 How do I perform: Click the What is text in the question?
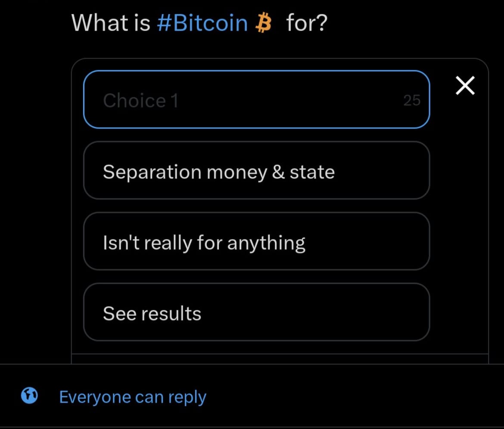pyautogui.click(x=111, y=23)
